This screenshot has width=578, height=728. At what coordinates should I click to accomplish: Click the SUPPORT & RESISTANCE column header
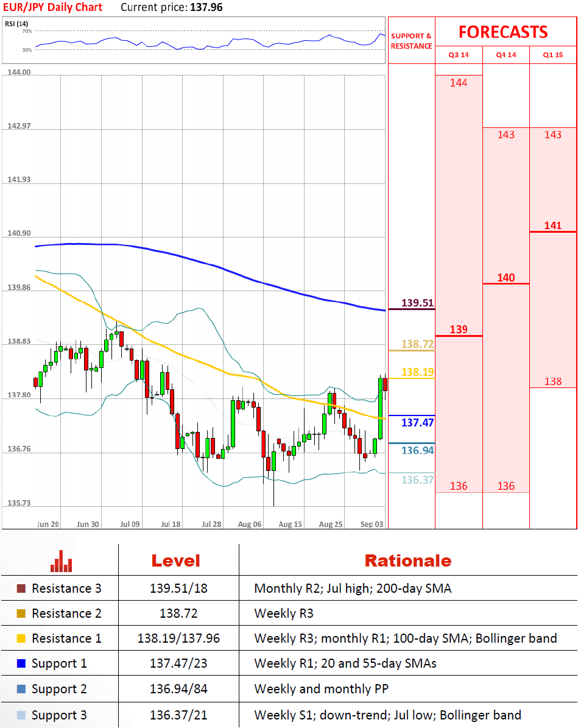[x=411, y=41]
